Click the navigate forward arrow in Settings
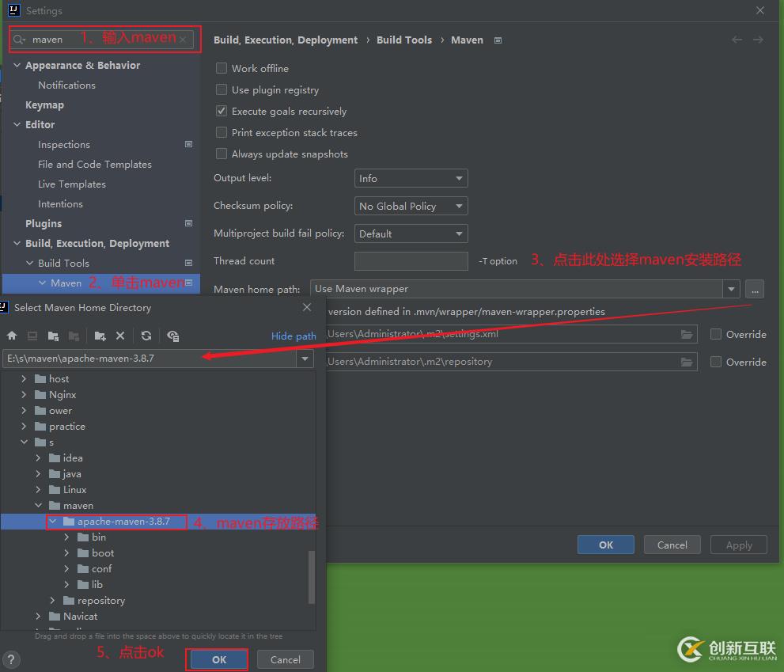Image resolution: width=784 pixels, height=672 pixels. pos(758,40)
